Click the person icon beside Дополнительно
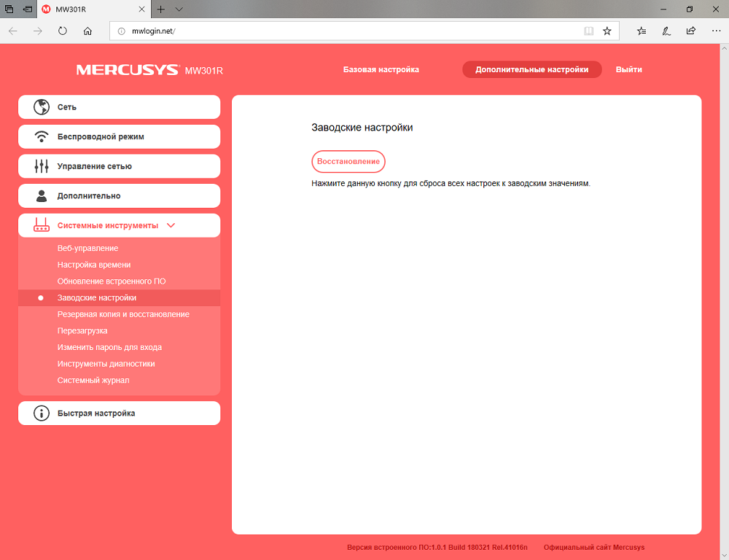 pyautogui.click(x=42, y=196)
